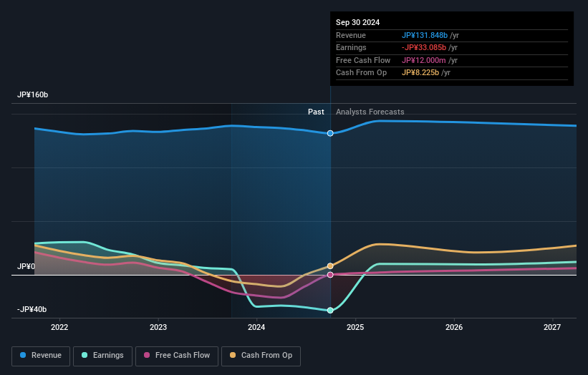Screen dimensions: 588x375
Task: Toggle the Cash From Op legend series
Action: tap(261, 356)
